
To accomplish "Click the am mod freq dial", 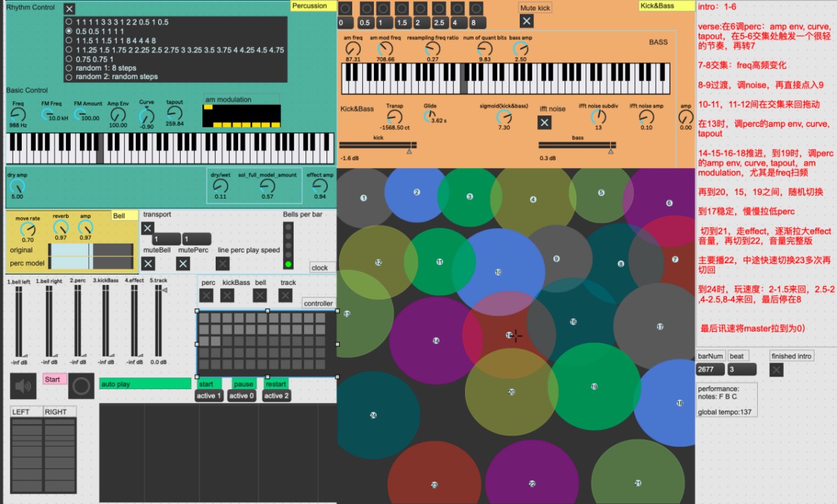I will click(x=385, y=48).
